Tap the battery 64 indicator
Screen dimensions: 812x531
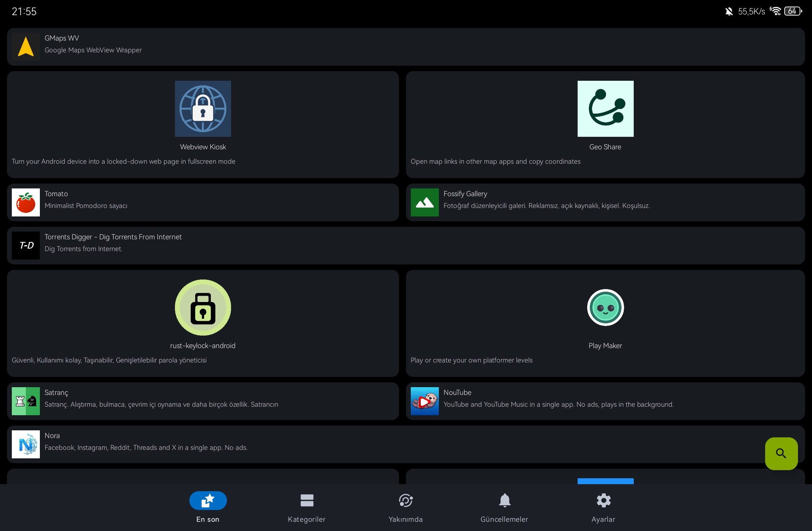point(793,11)
